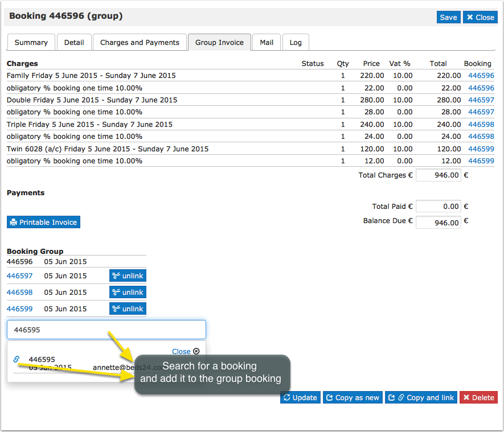This screenshot has height=432, width=504.
Task: Click the Double Friday 5 June 2015 charge description
Action: point(92,100)
